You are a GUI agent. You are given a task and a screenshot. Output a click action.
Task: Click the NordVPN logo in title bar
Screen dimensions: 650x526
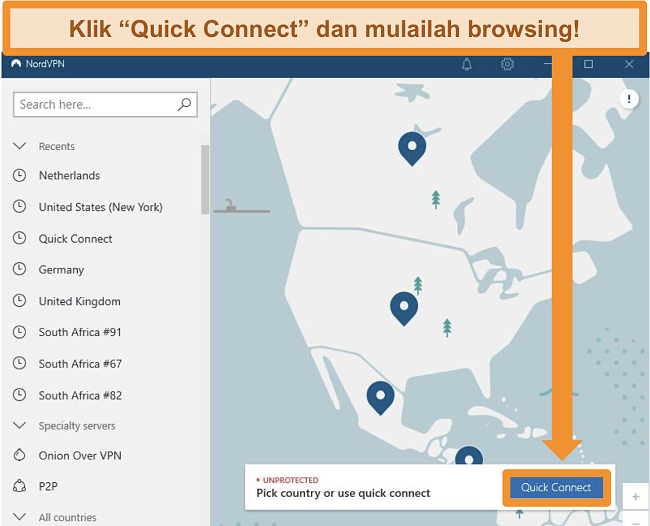[x=16, y=64]
